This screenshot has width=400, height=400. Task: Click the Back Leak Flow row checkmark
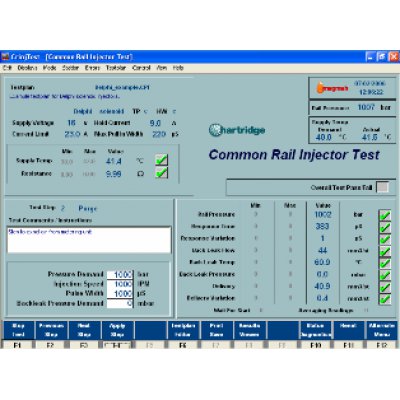tap(385, 251)
